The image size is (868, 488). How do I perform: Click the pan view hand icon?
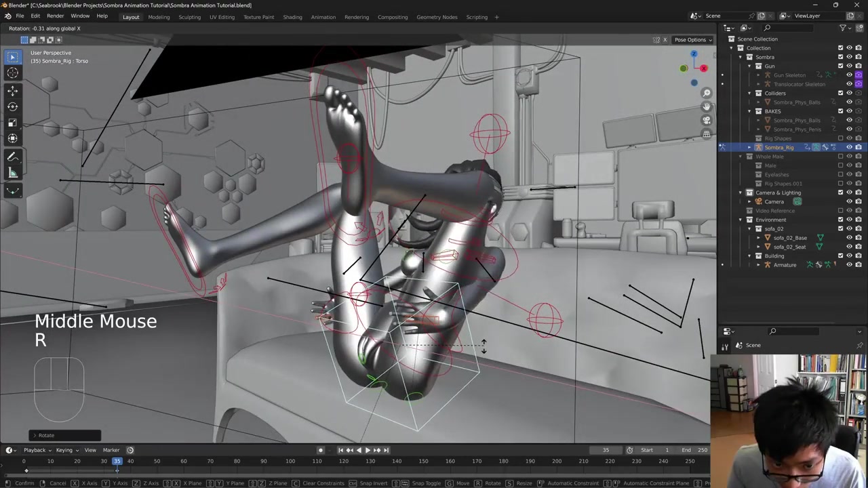coord(707,106)
